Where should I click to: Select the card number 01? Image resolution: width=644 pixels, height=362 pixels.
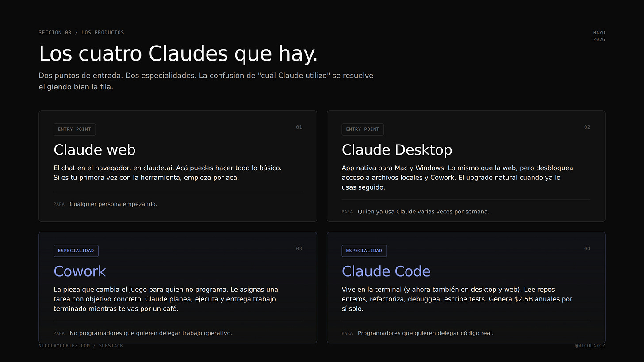click(299, 127)
